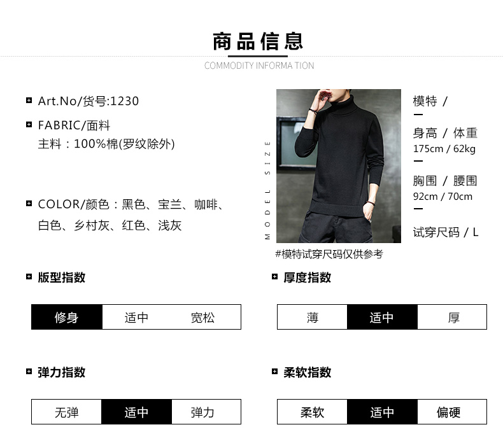Screen dimensions: 503x448
Task: Click the 商品信息 heading
Action: pos(258,41)
